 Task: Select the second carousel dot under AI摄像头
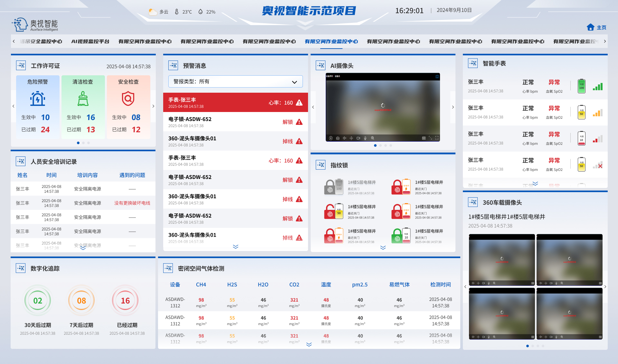(x=380, y=145)
